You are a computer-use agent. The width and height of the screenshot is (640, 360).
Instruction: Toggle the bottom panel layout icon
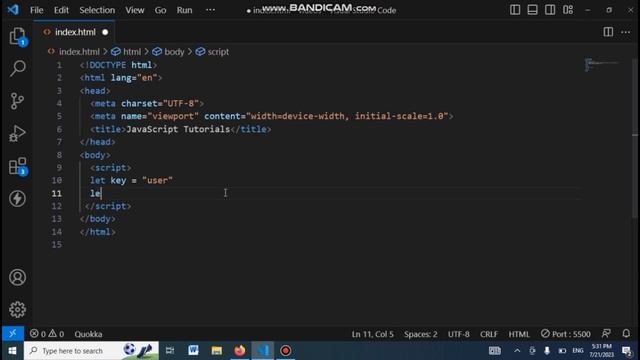coord(533,10)
